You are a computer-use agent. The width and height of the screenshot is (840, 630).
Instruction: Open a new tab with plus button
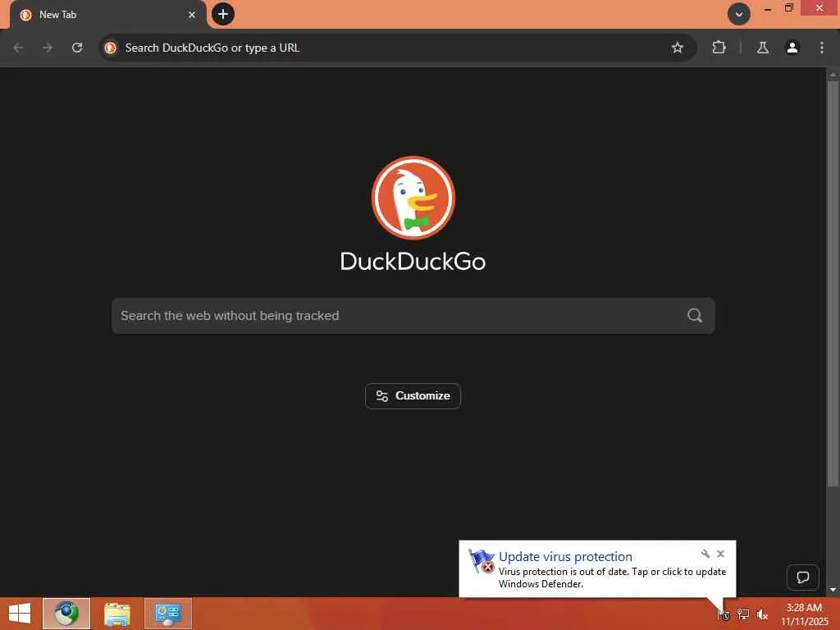tap(223, 14)
